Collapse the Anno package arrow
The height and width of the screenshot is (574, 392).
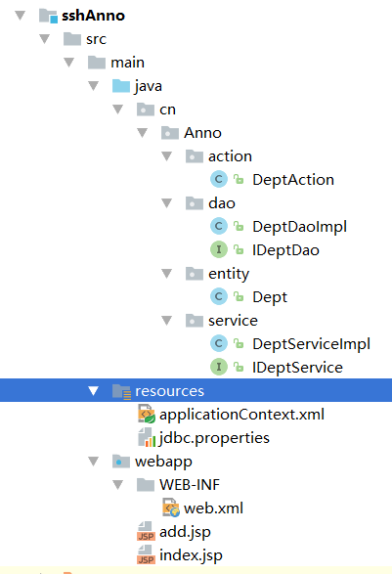point(143,133)
